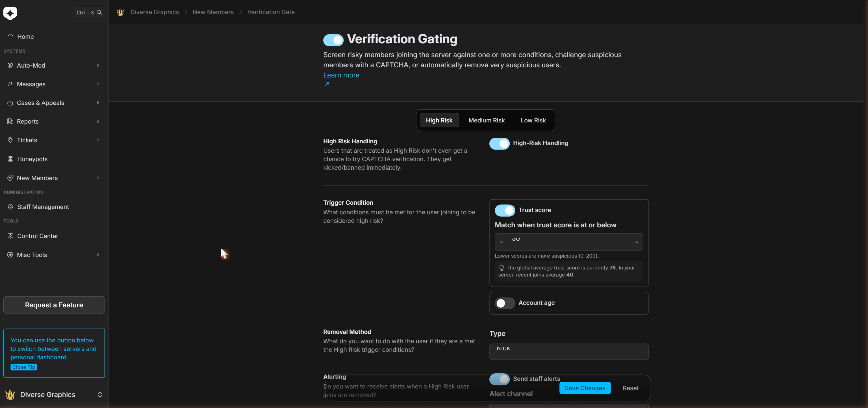868x408 pixels.
Task: Toggle the Verification Gating master switch
Action: point(333,40)
